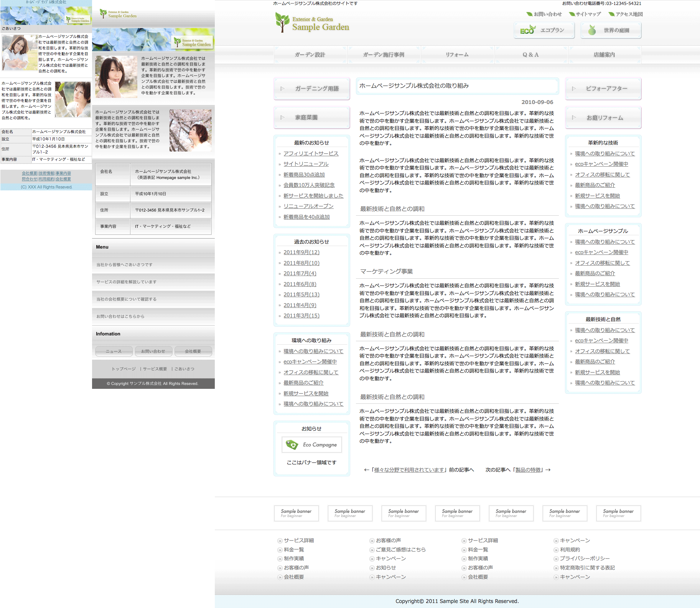Viewport: 700px width, 608px height.
Task: Click the green ECO plan icon
Action: click(x=527, y=30)
